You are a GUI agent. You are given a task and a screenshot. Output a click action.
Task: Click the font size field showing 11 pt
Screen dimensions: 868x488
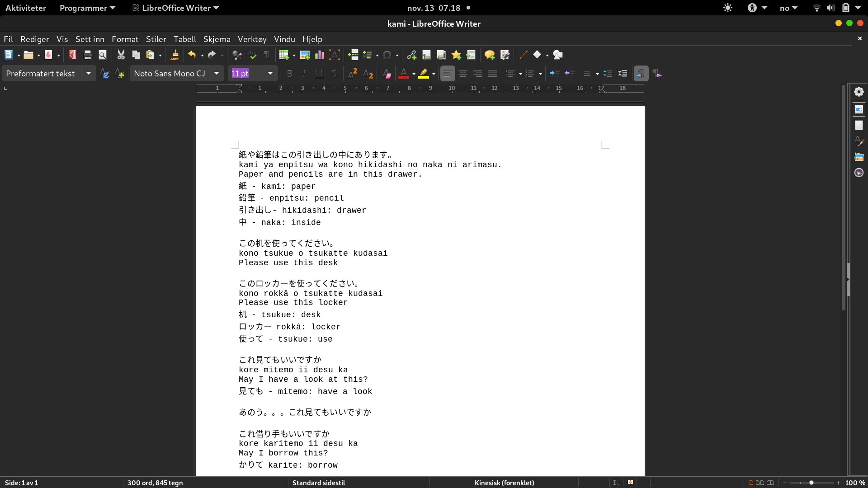(246, 73)
